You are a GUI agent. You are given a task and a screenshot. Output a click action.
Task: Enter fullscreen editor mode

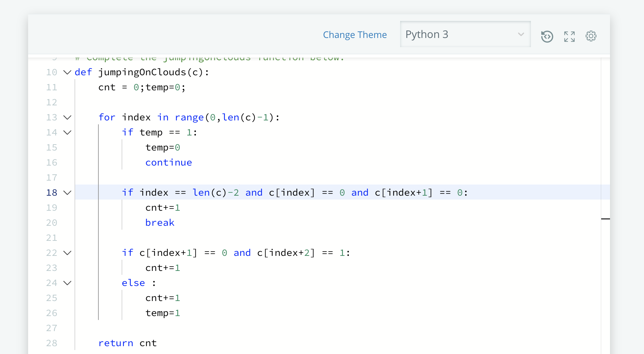(569, 36)
